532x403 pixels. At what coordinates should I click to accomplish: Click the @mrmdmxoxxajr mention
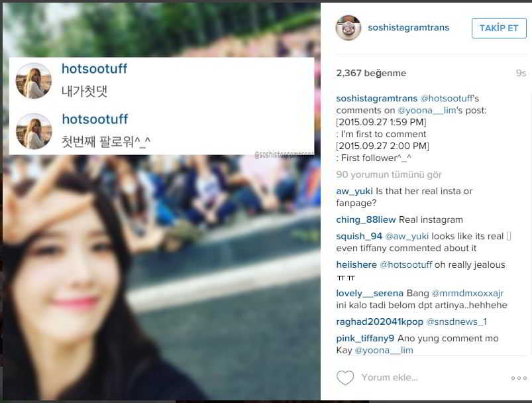[467, 293]
